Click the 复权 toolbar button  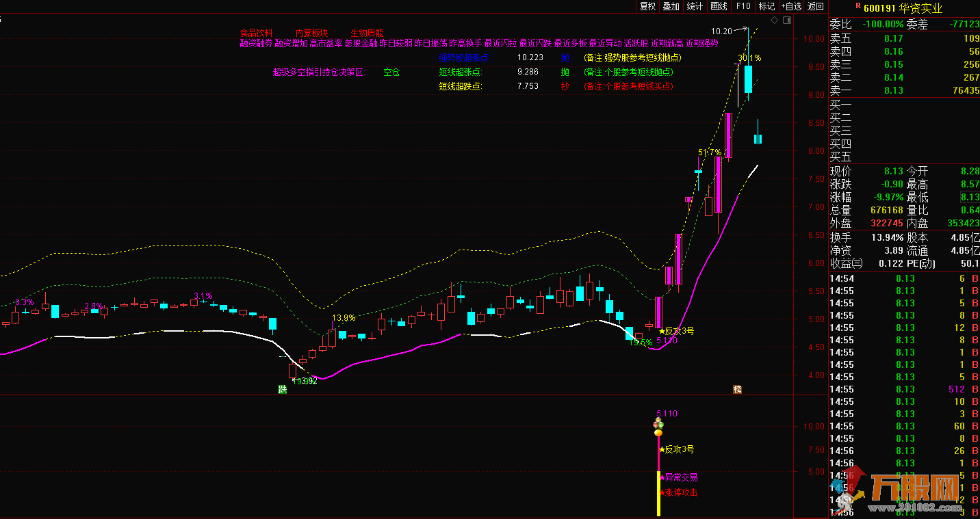[x=647, y=6]
